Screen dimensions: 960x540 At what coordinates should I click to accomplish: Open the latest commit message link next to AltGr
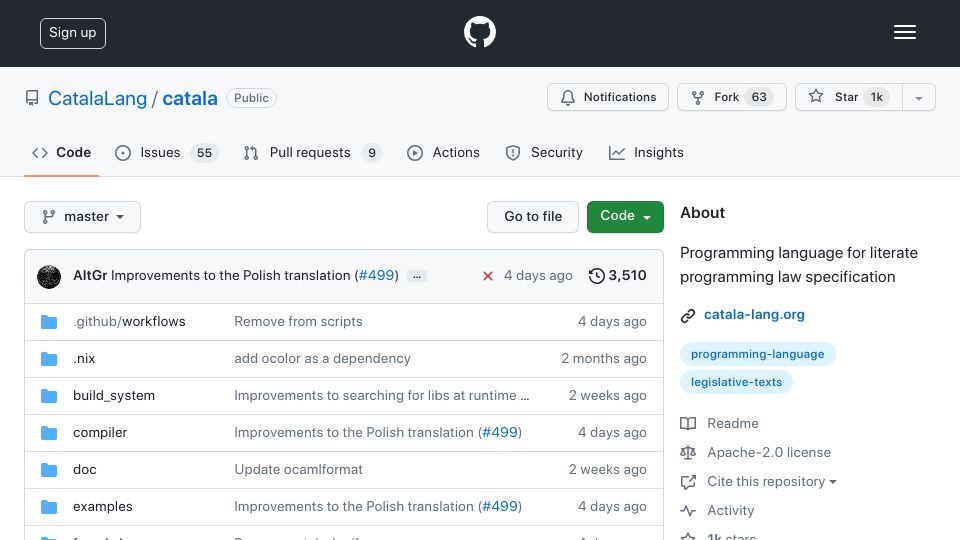[x=230, y=276]
